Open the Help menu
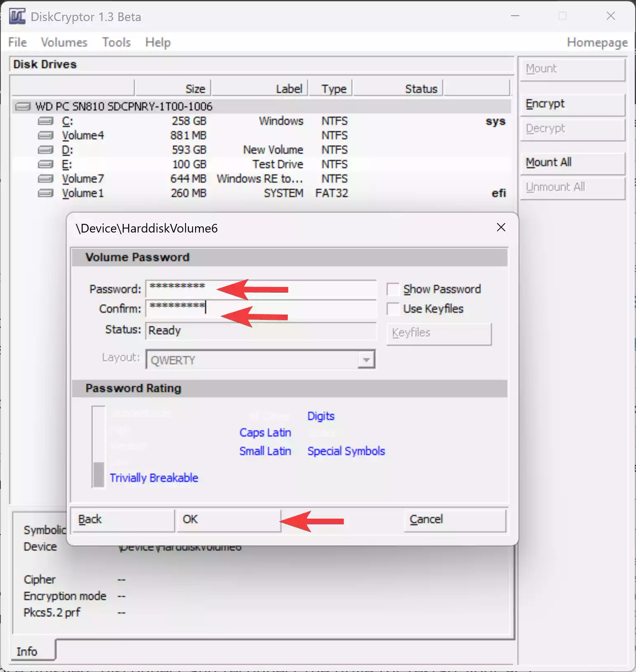The height and width of the screenshot is (672, 636). tap(158, 42)
